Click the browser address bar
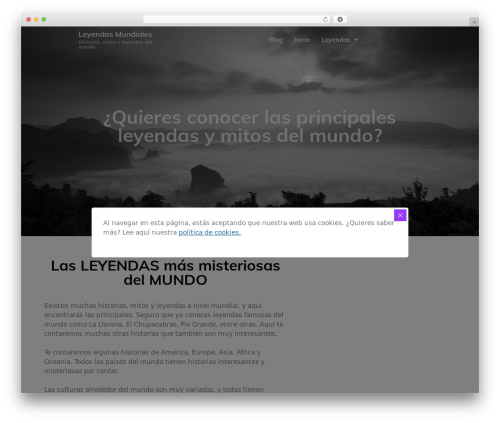500x423 pixels. 237,19
